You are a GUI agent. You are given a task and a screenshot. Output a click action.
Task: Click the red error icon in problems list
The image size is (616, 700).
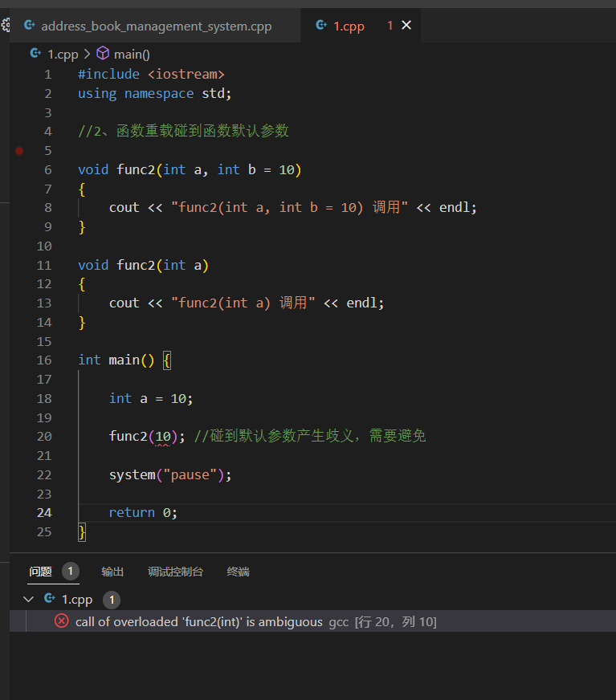(61, 621)
